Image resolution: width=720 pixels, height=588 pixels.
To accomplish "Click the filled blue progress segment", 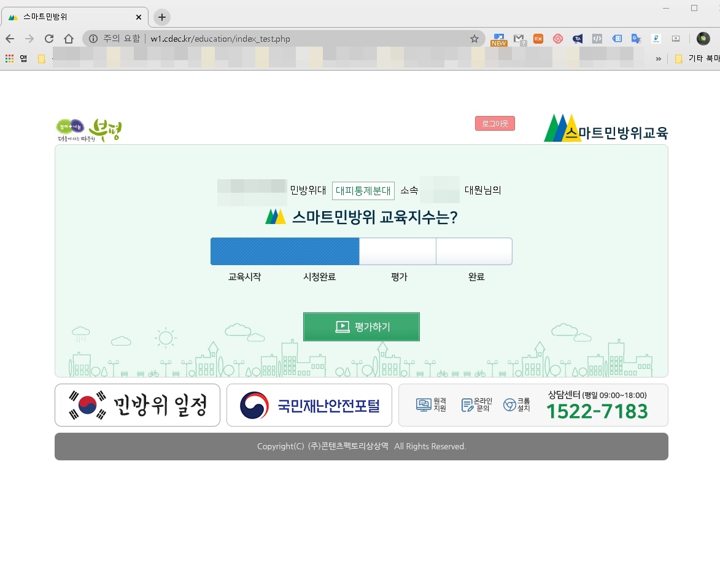I will [285, 252].
